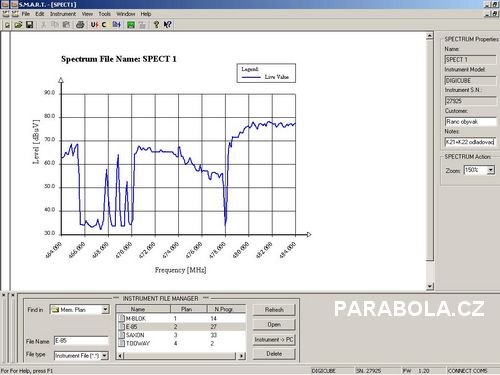Click the Instrument -> PC button
Image resolution: width=500 pixels, height=375 pixels.
tap(274, 340)
